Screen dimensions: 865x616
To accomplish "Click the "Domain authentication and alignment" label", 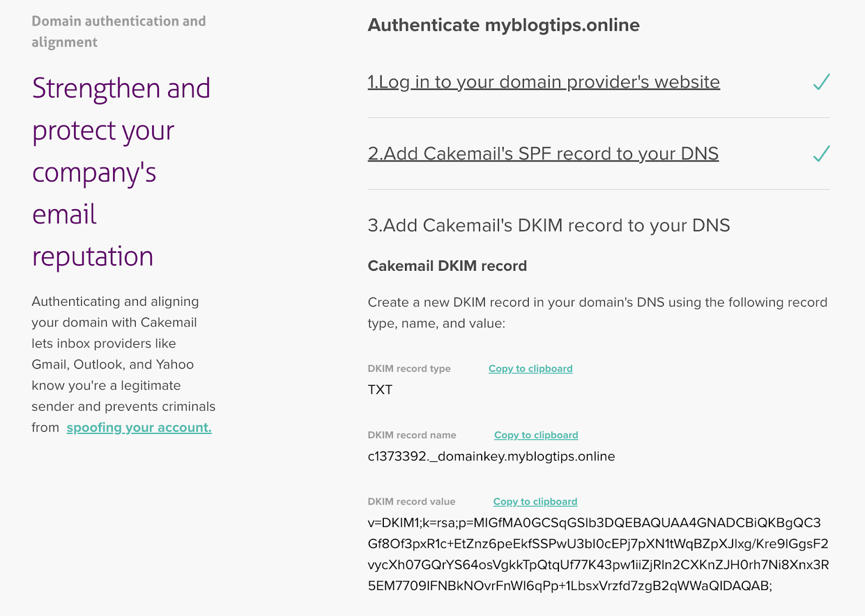I will [118, 31].
